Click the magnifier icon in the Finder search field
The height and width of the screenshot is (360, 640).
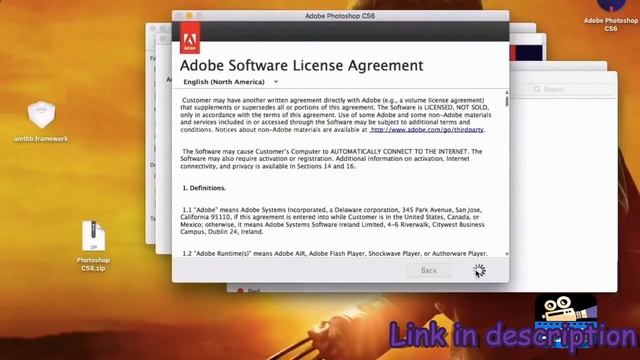(x=537, y=89)
